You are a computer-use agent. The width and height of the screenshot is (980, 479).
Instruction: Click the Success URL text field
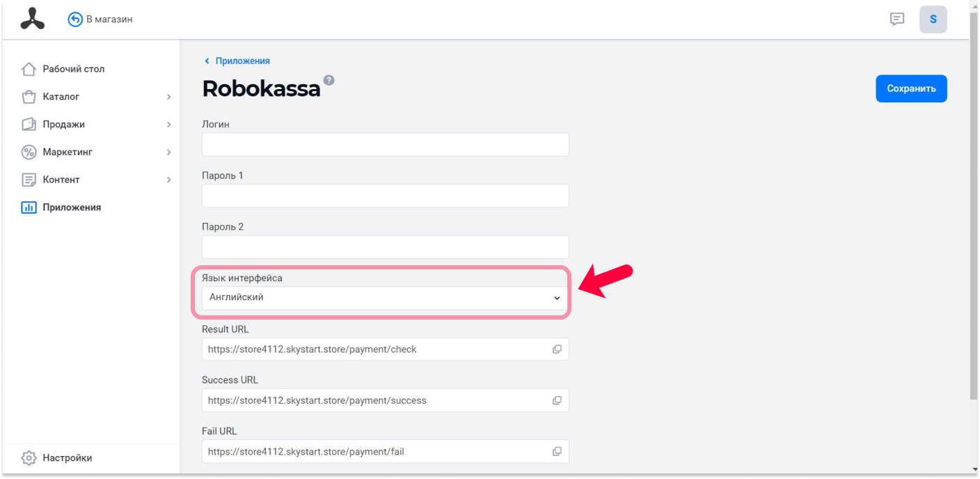coord(385,400)
